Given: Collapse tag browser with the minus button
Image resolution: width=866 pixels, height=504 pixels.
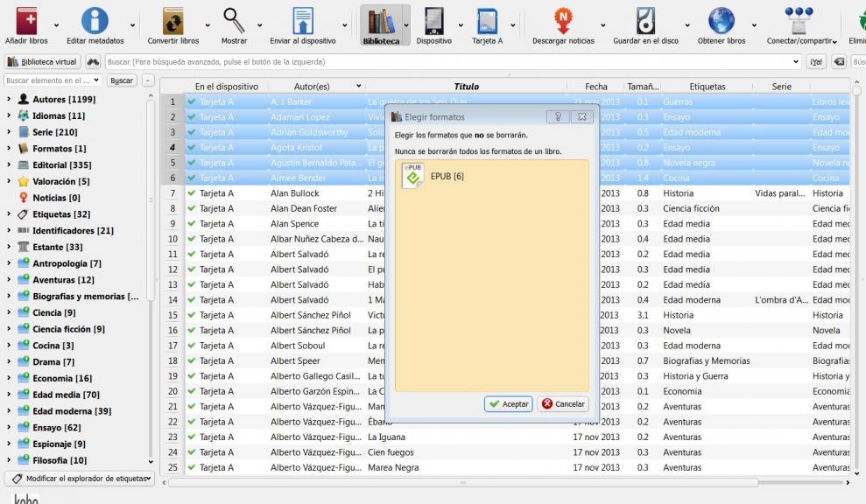Looking at the screenshot, I should click(147, 80).
